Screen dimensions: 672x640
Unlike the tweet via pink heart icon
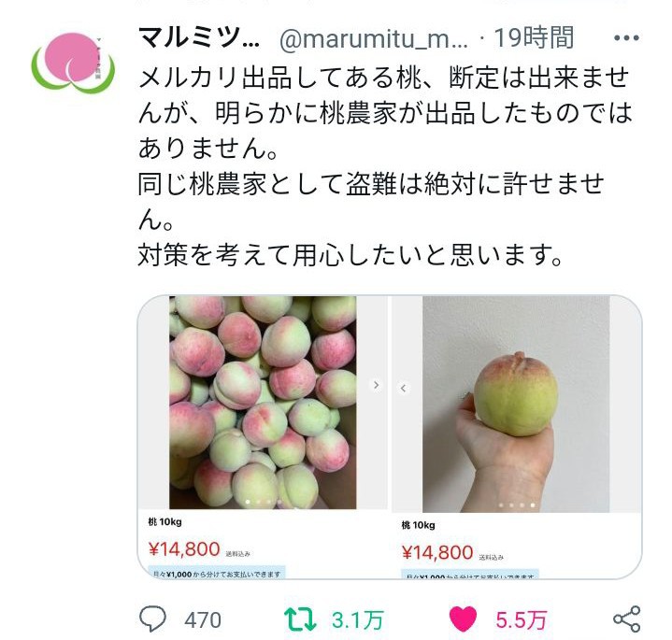click(x=463, y=619)
